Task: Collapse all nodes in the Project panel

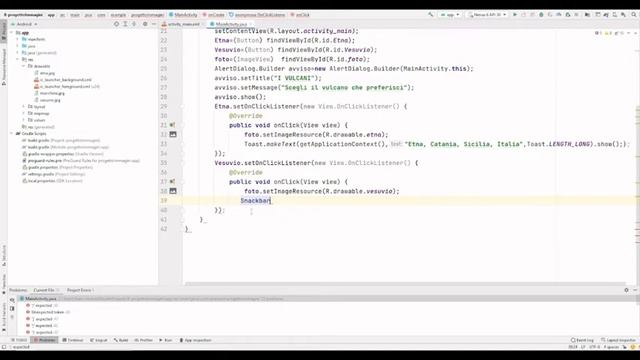Action: click(134, 24)
